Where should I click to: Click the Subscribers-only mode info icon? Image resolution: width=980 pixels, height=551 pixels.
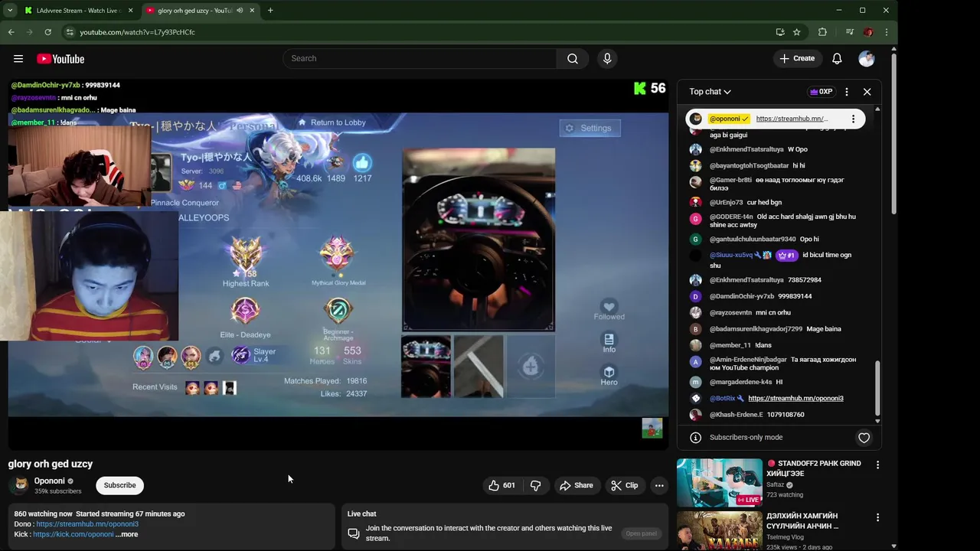[x=695, y=438]
